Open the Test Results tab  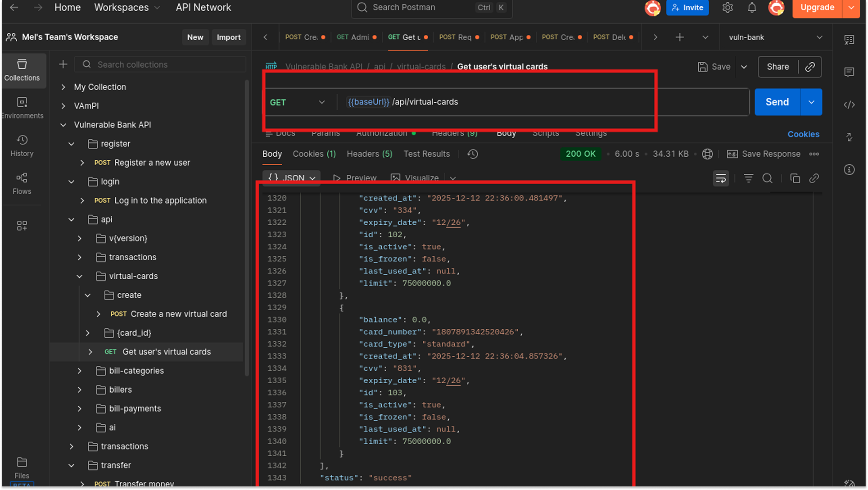426,154
